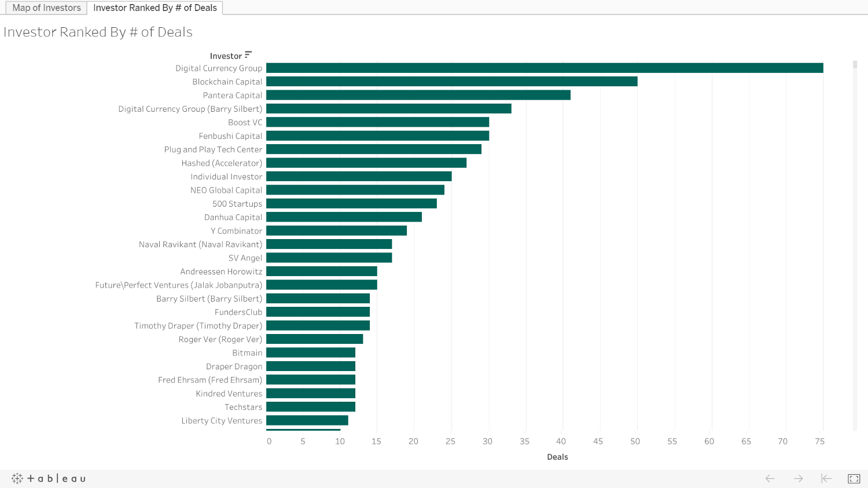
Task: Click the Liberty City Ventures bar
Action: click(x=307, y=421)
